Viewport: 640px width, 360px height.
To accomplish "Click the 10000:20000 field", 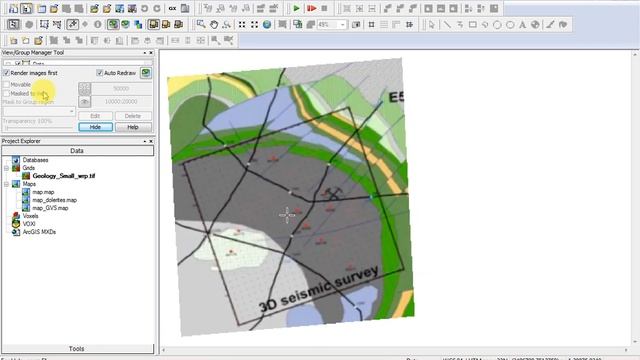I will (x=121, y=102).
